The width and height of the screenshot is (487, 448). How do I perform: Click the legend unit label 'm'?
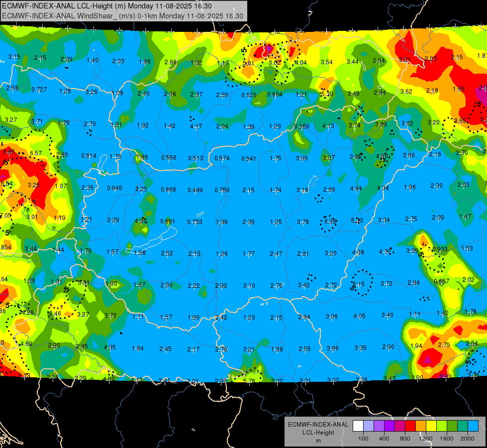(x=318, y=441)
